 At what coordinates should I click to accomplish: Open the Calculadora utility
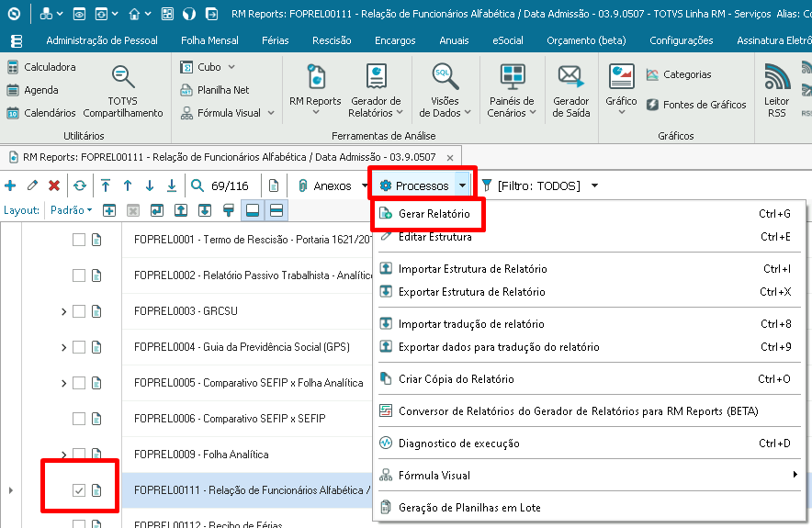point(41,67)
